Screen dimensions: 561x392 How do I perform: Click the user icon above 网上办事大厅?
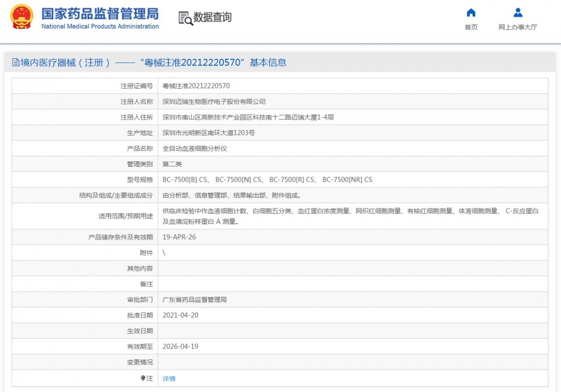518,13
